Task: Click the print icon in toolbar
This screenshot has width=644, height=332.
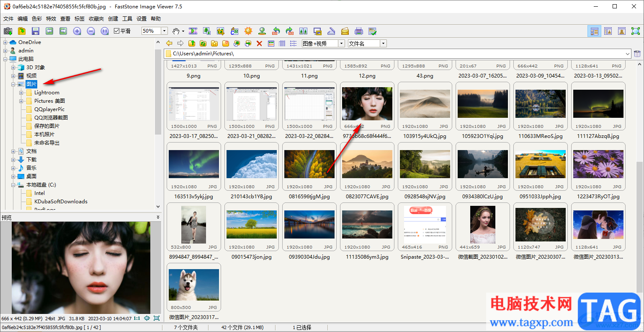Action: [x=359, y=31]
